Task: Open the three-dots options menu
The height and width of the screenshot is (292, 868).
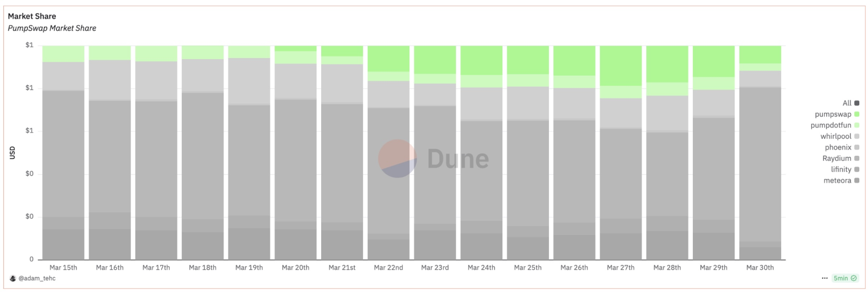Action: 825,278
